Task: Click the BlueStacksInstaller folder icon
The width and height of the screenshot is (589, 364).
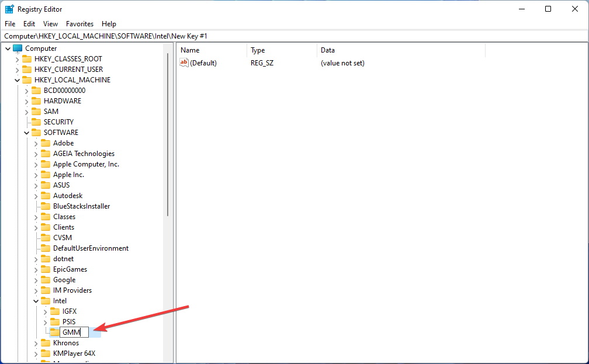Action: [45, 206]
